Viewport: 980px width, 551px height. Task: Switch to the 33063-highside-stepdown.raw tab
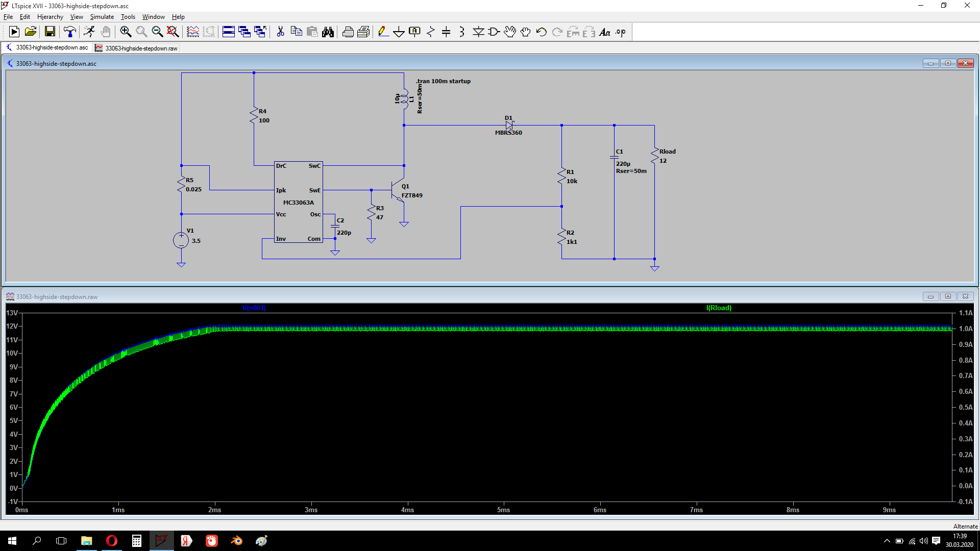[x=136, y=48]
